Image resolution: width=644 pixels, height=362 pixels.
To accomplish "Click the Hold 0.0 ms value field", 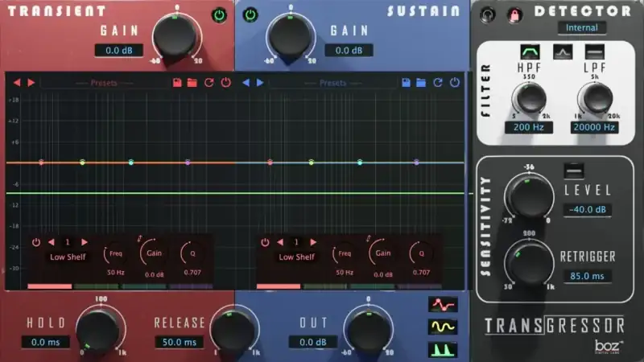I will pyautogui.click(x=45, y=343).
